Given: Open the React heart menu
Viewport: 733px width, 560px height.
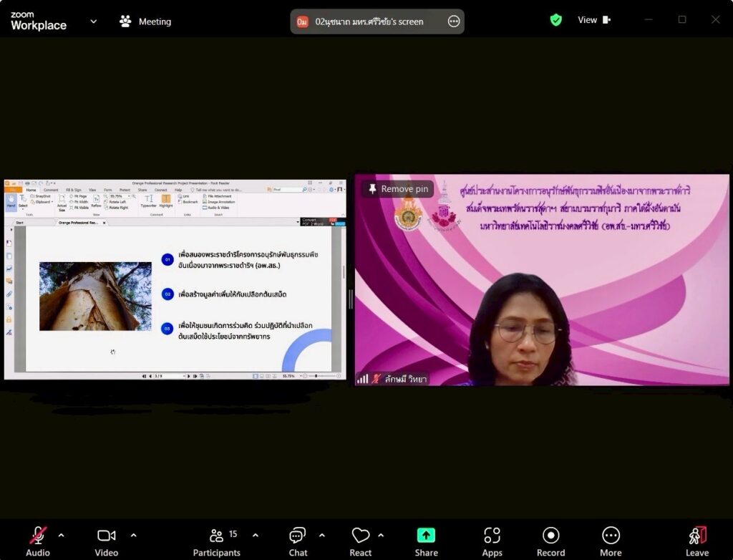Looking at the screenshot, I should (361, 542).
